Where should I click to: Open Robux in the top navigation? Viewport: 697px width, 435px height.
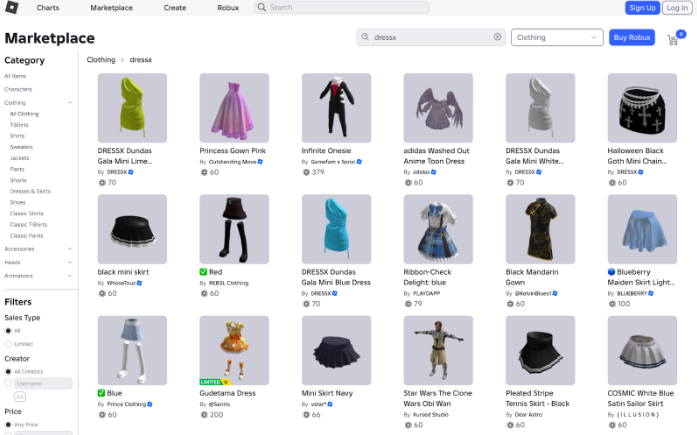pos(228,8)
